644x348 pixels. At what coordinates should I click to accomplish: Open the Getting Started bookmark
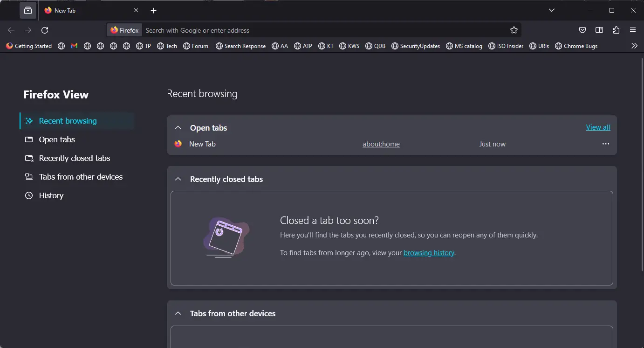[x=29, y=46]
